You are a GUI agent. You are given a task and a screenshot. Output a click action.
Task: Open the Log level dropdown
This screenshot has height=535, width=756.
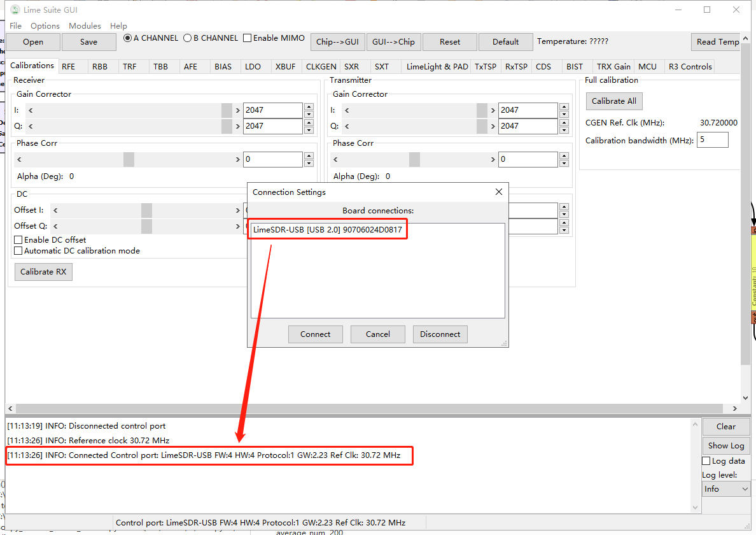(725, 489)
